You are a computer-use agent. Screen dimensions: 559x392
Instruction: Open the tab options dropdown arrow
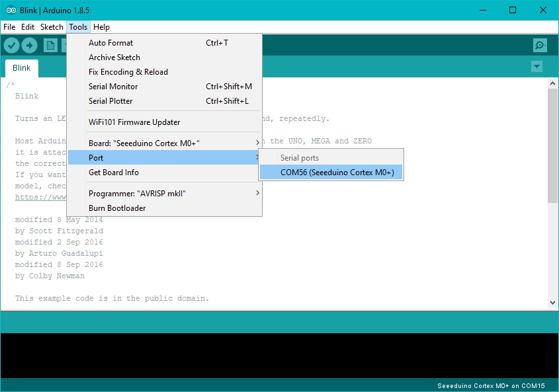(537, 67)
